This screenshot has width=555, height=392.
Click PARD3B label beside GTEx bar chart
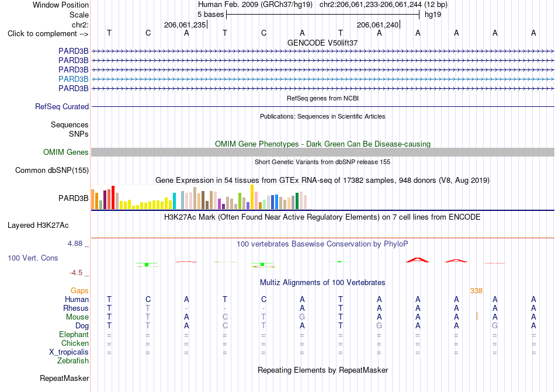pos(73,198)
